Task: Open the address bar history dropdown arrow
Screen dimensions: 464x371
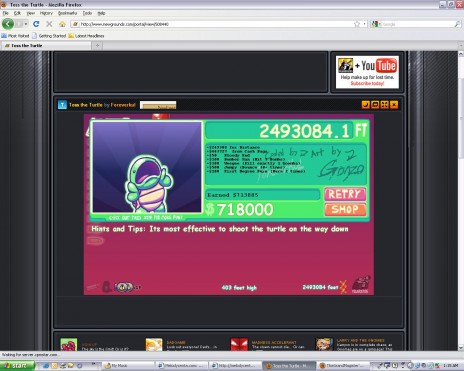Action: [364, 24]
